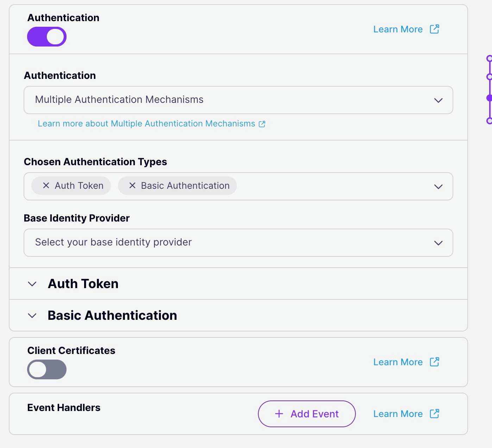Click the Add Event button
492x448 pixels.
[307, 414]
